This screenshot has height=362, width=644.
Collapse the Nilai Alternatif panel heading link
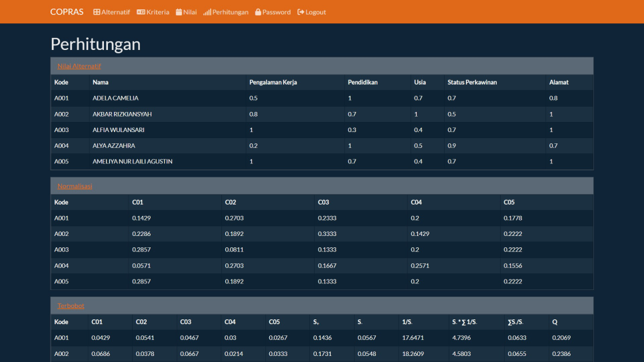79,66
